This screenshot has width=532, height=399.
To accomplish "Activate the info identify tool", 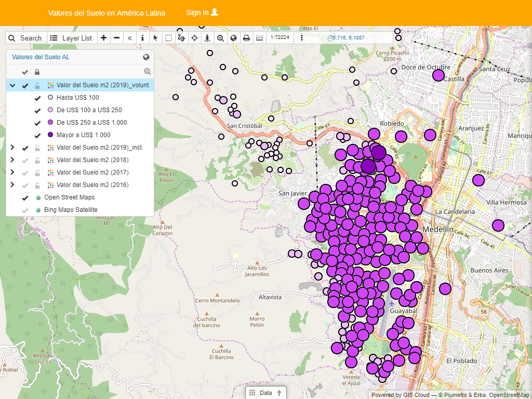I will (142, 38).
